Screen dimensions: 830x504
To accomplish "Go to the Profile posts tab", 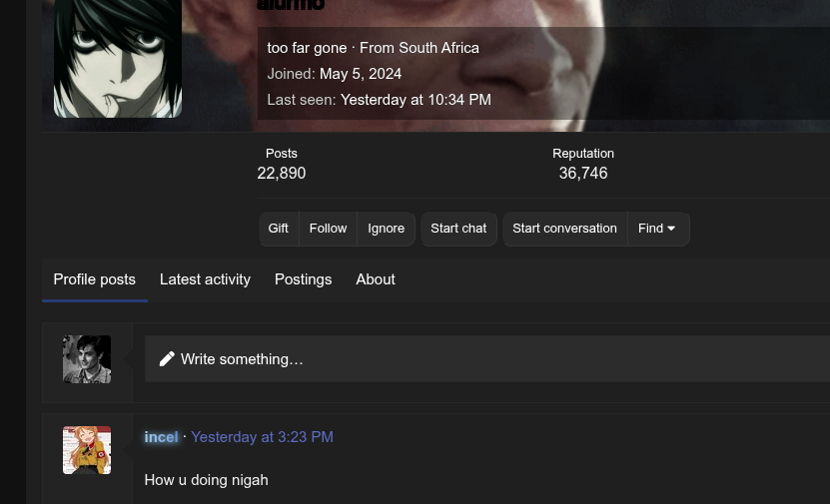I will point(95,279).
